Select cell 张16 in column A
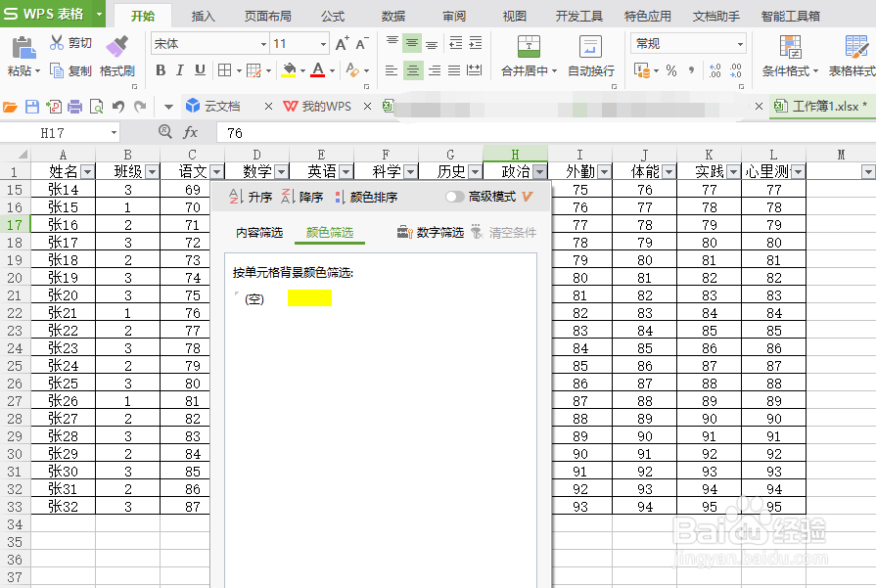Screen dimensions: 876x588 pos(63,224)
